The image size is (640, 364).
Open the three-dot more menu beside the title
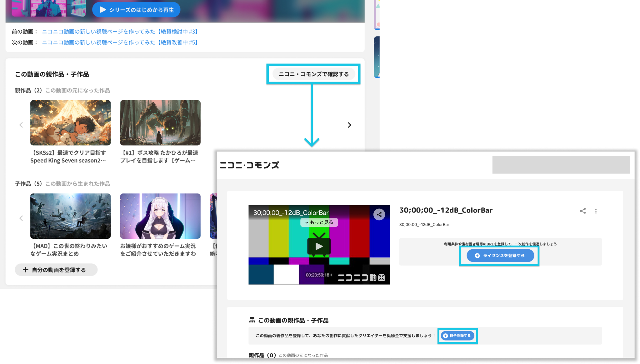[596, 211]
